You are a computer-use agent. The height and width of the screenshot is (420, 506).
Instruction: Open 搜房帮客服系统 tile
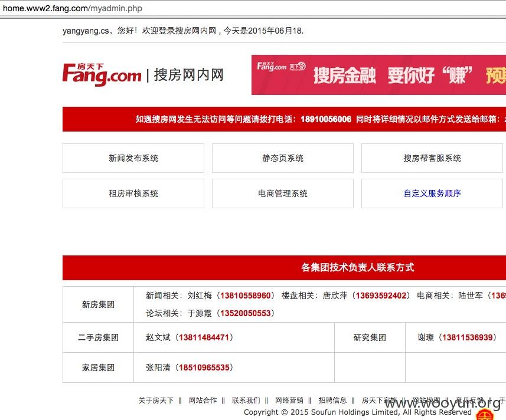432,158
